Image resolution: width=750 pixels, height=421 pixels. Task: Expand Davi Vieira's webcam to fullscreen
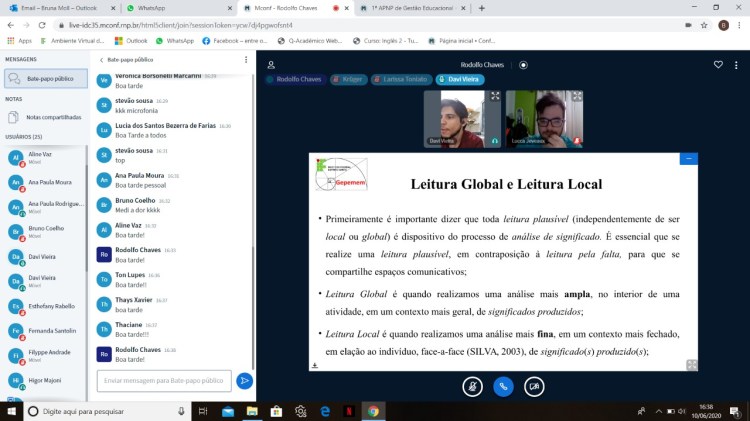(495, 96)
